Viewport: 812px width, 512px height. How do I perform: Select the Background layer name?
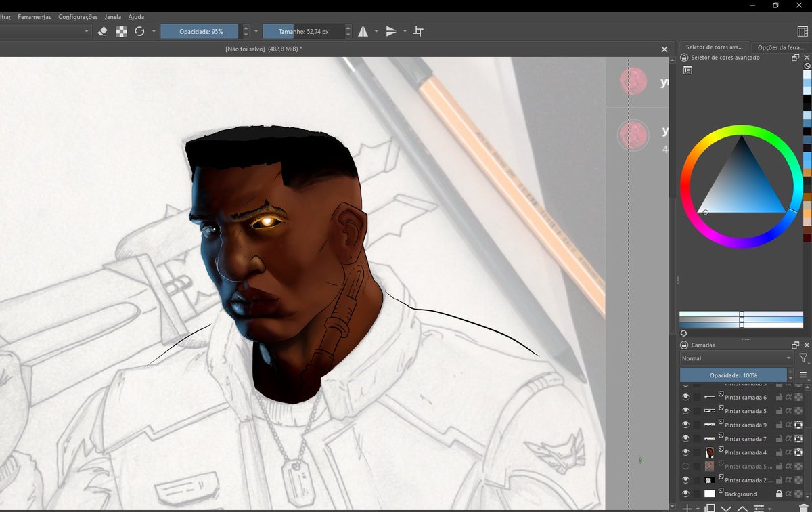(740, 494)
